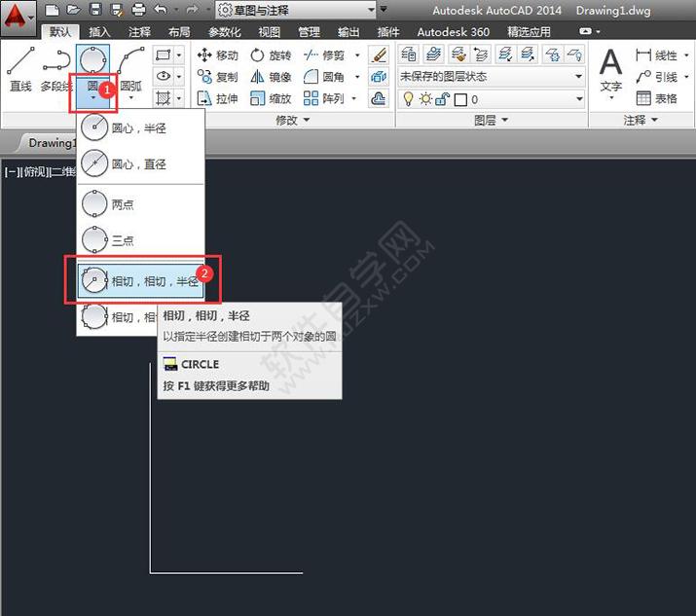Image resolution: width=696 pixels, height=616 pixels.
Task: Click the Open file folder icon
Action: point(73,10)
